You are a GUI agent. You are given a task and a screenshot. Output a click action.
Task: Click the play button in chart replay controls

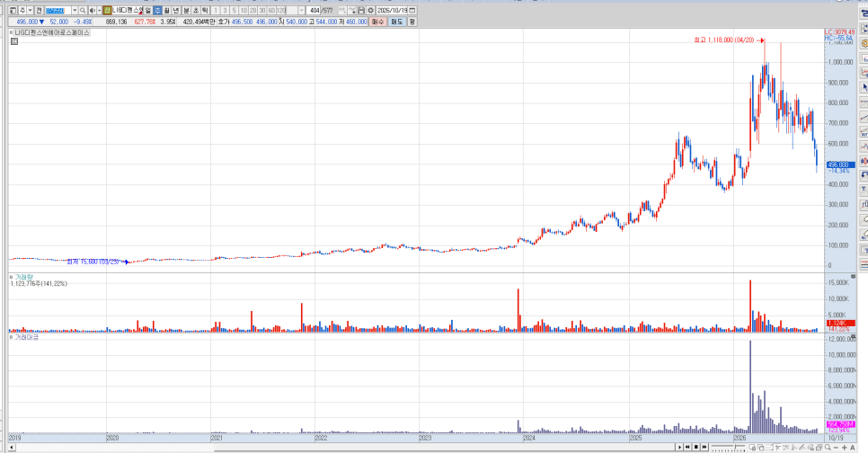(680, 447)
